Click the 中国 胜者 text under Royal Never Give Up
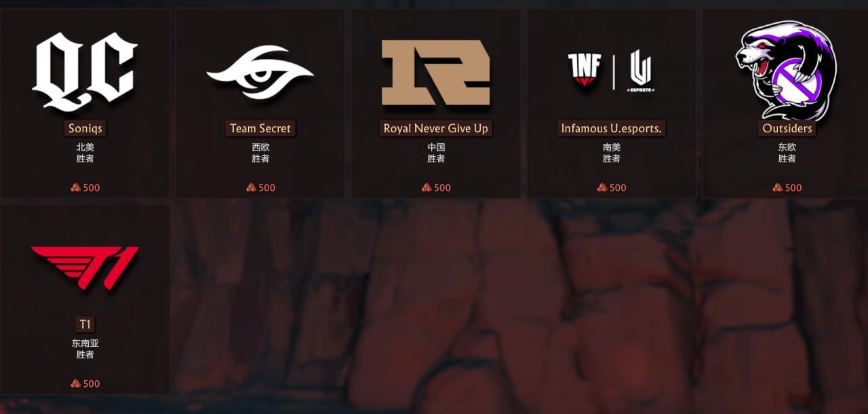Screen dimensions: 868x414 pos(436,153)
